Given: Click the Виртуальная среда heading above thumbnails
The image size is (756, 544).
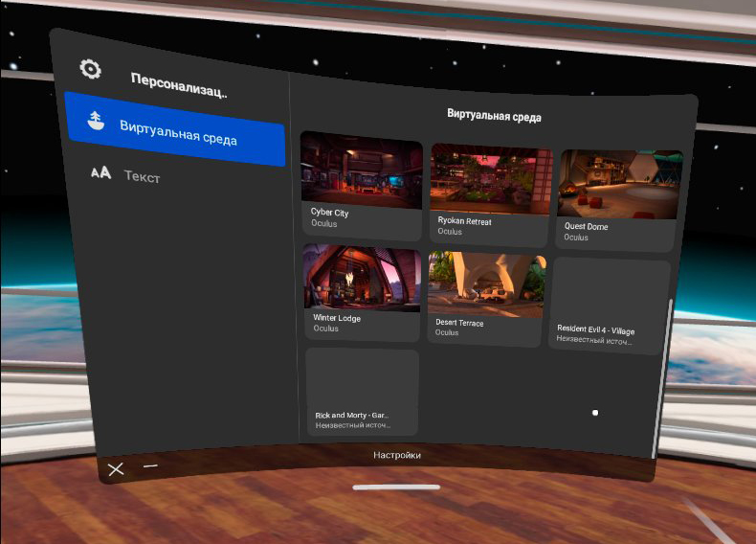Looking at the screenshot, I should click(x=494, y=116).
